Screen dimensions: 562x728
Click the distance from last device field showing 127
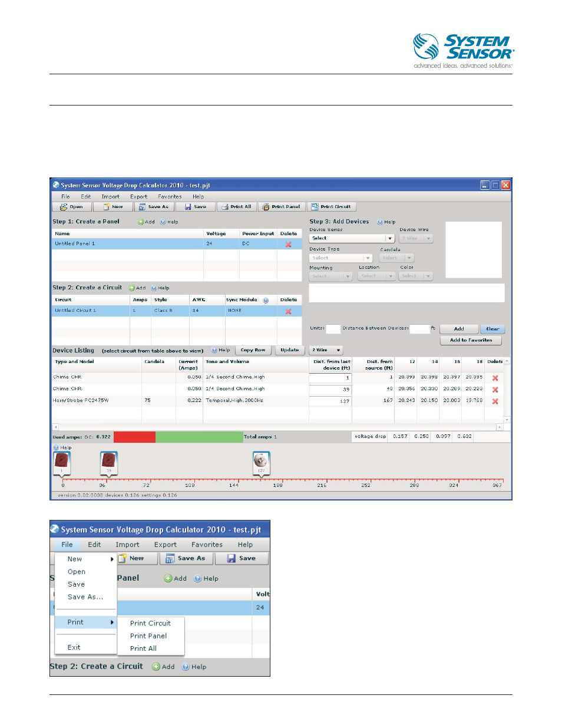(330, 401)
